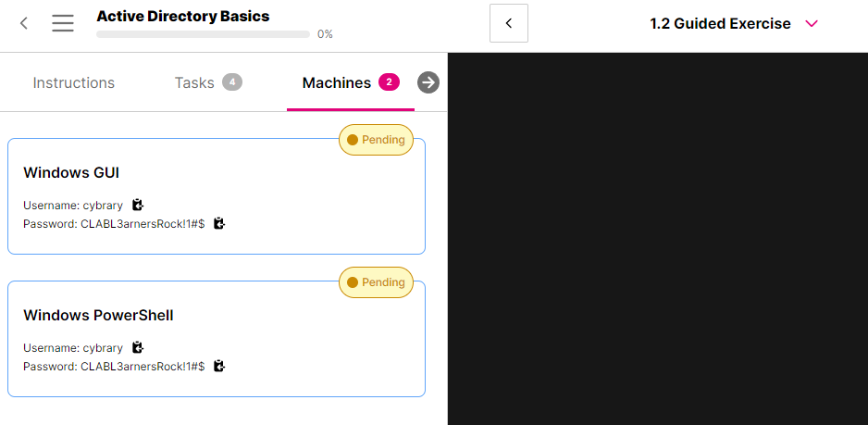
Task: Click the right arrow next to the Machines tab
Action: coord(428,82)
